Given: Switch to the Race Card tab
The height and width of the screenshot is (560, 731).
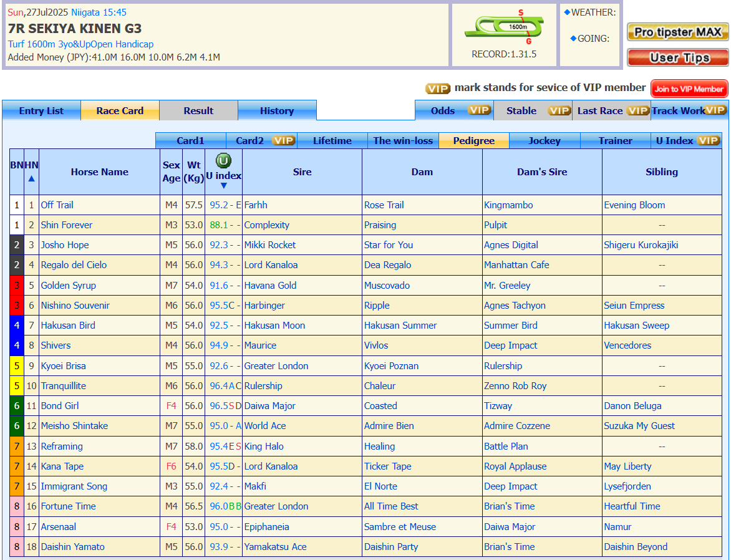Looking at the screenshot, I should pos(120,110).
